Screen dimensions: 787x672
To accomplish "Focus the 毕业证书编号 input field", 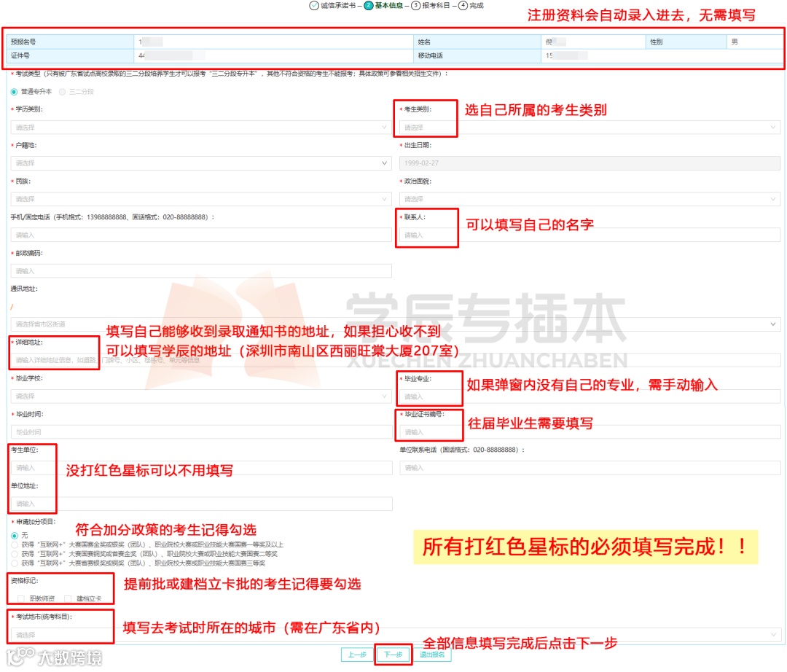I will click(590, 432).
